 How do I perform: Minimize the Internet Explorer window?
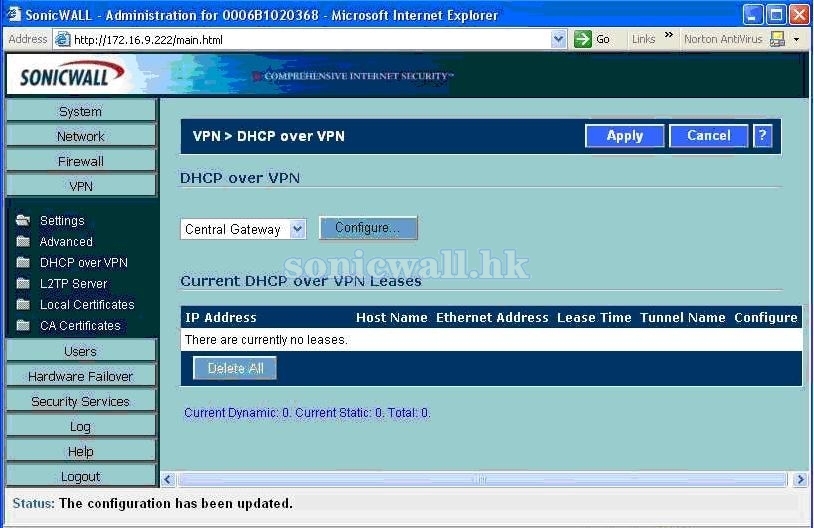[x=752, y=15]
